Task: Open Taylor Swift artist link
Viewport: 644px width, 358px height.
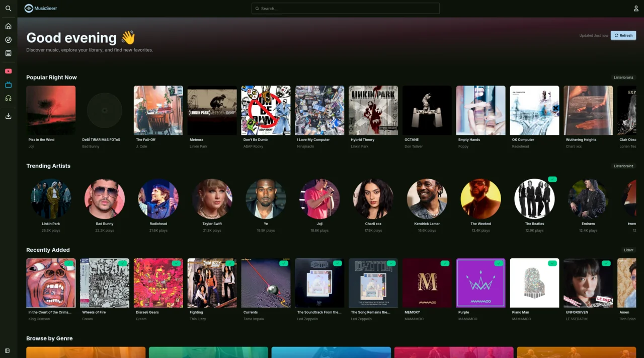Action: point(212,224)
